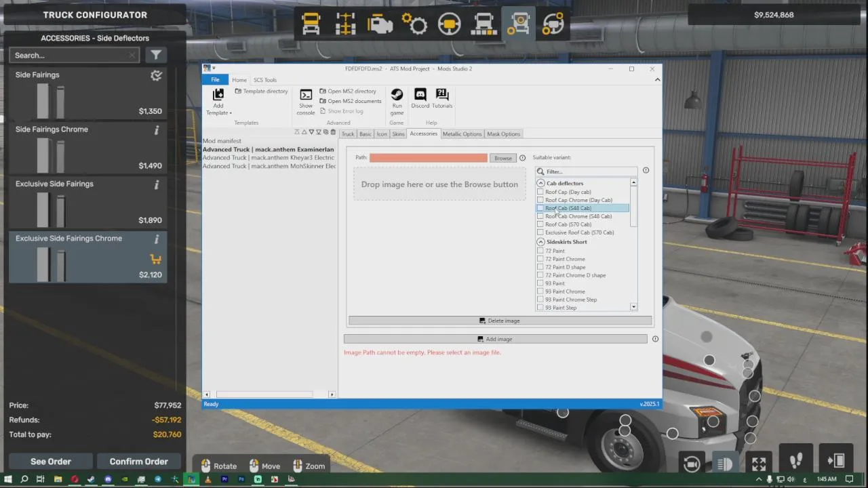Open the Add Template dropdown arrow

tap(231, 113)
